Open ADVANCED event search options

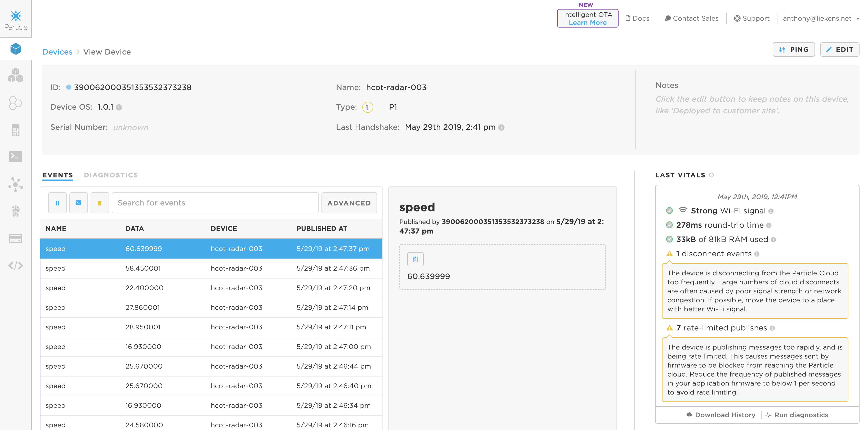pyautogui.click(x=349, y=203)
